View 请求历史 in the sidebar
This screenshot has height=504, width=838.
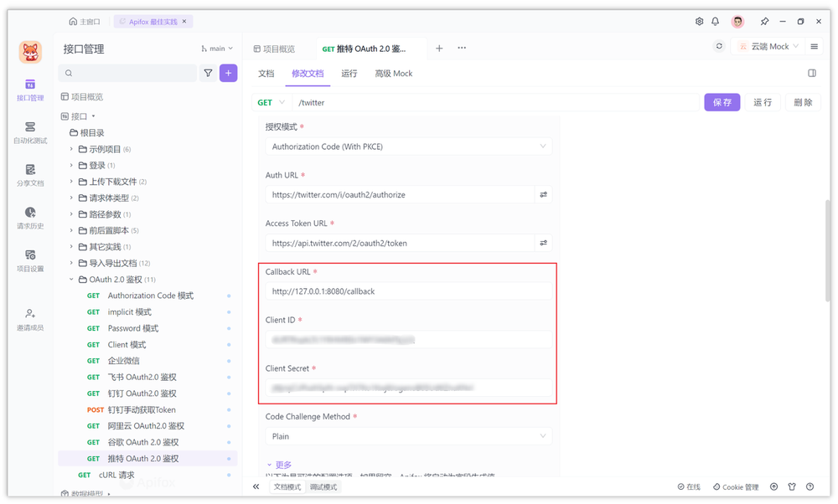[31, 219]
